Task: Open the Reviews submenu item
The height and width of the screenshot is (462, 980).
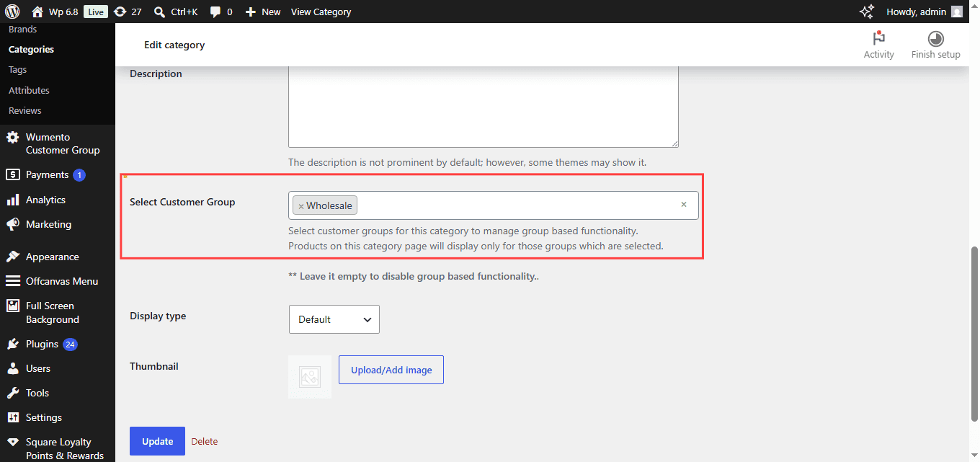Action: pyautogui.click(x=24, y=110)
